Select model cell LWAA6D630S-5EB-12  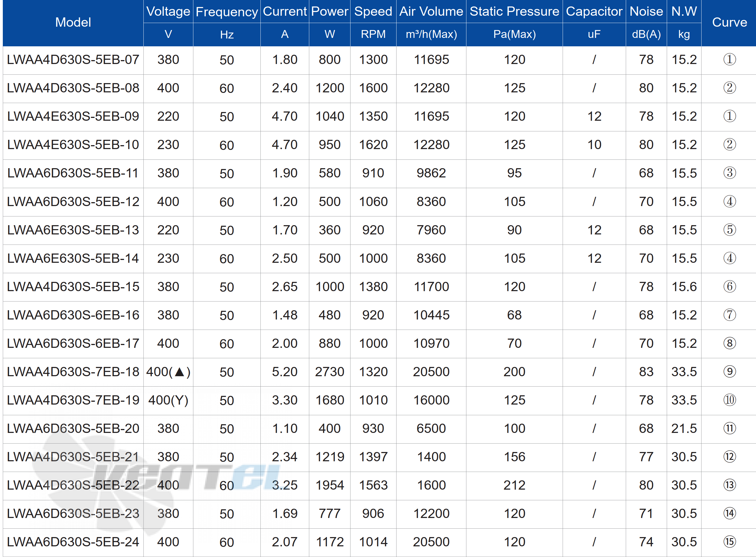coord(73,202)
